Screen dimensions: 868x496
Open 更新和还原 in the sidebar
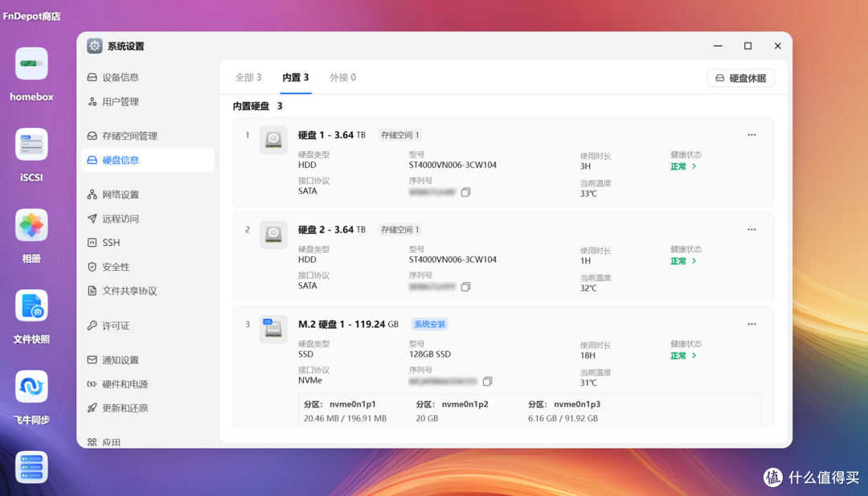[148, 408]
